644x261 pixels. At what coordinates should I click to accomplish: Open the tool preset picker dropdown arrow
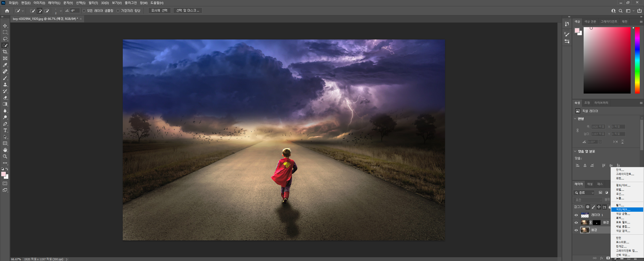(23, 11)
